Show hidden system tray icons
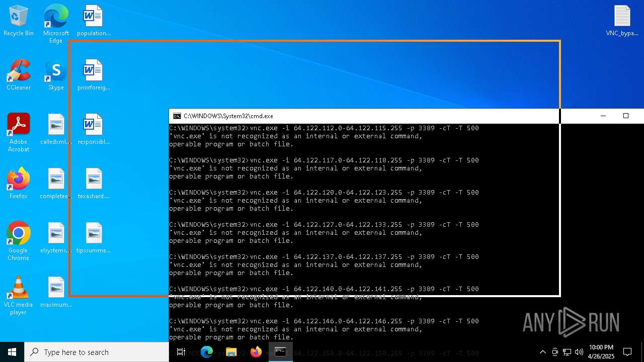This screenshot has height=362, width=644. (x=542, y=352)
